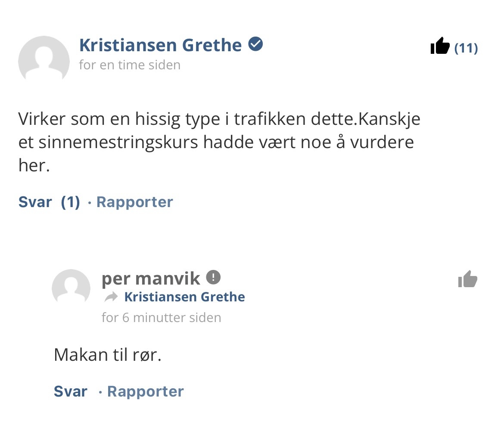Click the "Makan til rør." reply text
Screen dimensions: 504x437
(x=107, y=355)
